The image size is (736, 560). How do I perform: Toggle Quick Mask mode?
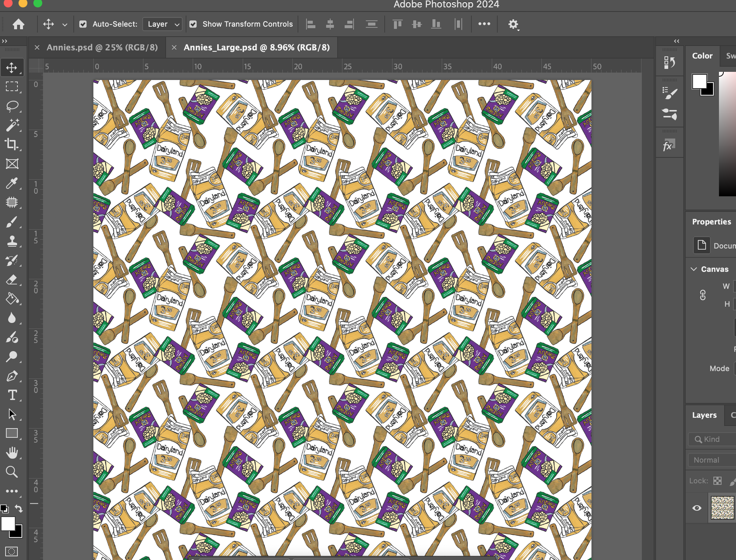[12, 551]
